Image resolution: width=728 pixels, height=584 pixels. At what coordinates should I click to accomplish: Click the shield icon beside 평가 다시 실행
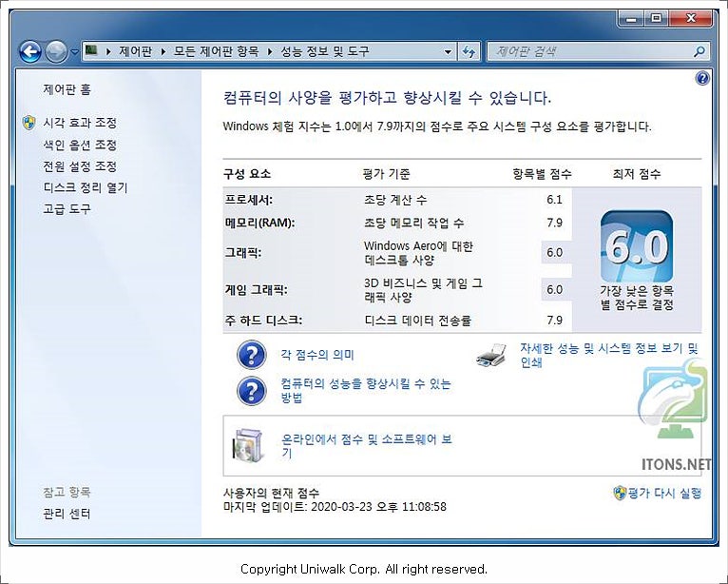click(620, 493)
